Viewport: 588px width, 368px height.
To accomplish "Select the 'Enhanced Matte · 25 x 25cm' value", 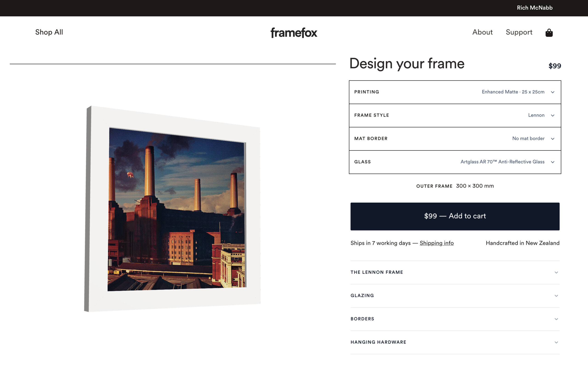I will point(513,92).
